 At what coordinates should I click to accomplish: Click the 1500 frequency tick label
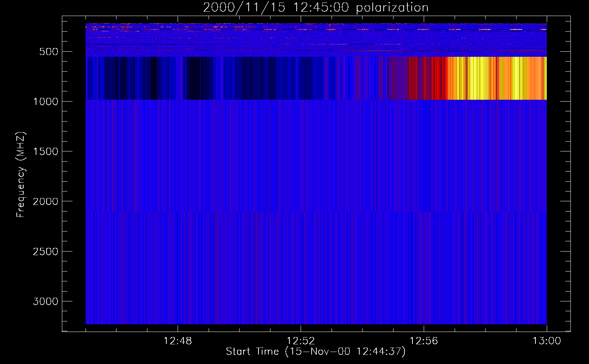(46, 151)
